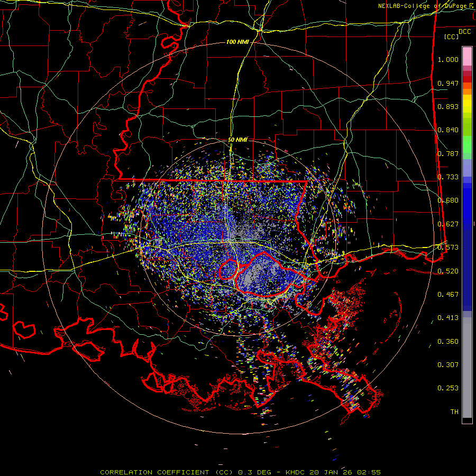476x476 pixels.
Task: Click the 50 NMI range ring label
Action: 237,140
